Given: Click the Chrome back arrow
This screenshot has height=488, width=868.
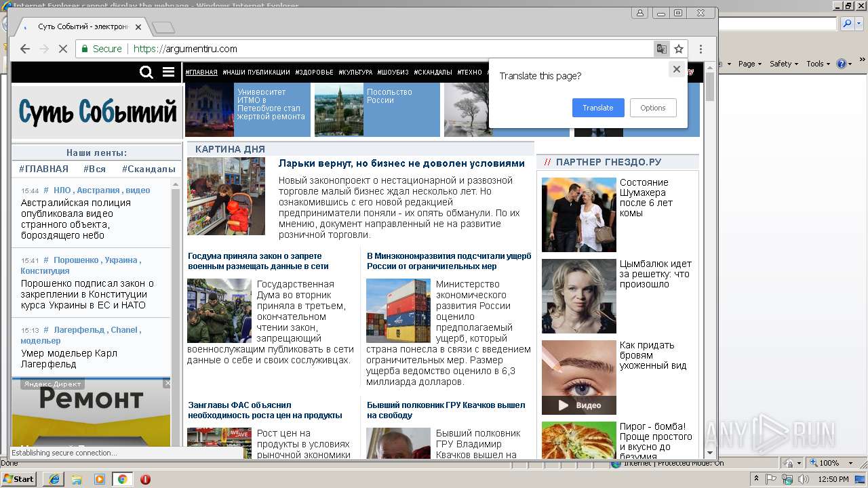Looking at the screenshot, I should (x=25, y=49).
